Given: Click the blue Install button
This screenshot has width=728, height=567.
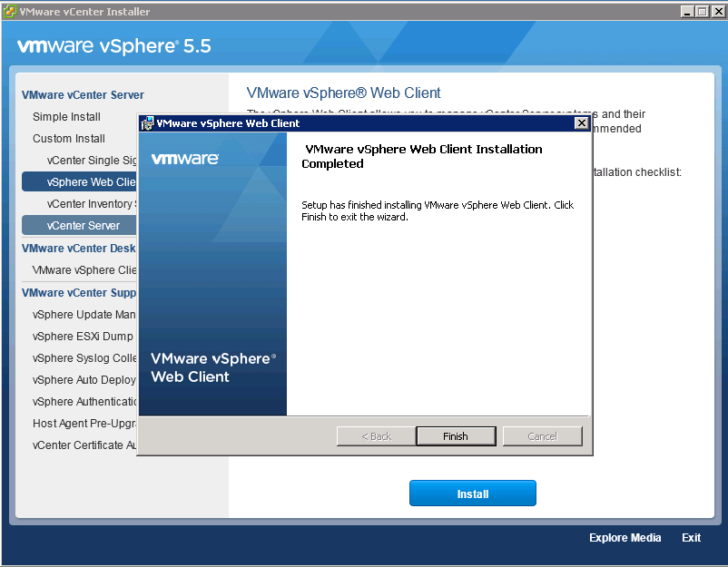Looking at the screenshot, I should click(x=473, y=494).
